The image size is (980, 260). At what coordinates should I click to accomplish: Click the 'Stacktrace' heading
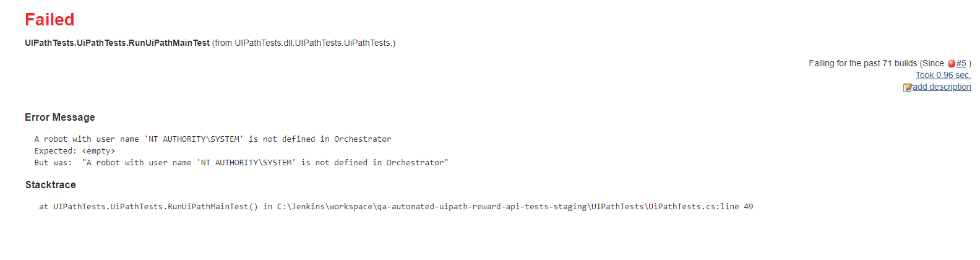51,184
